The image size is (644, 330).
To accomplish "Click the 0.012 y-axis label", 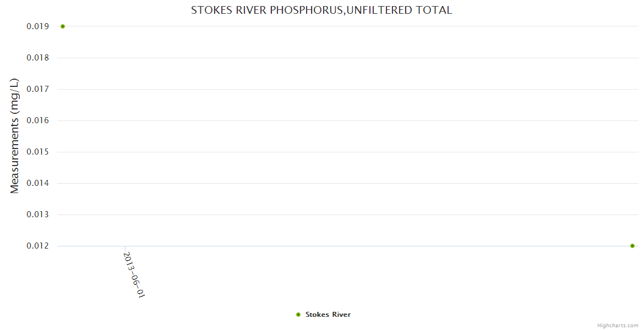I will pos(37,246).
